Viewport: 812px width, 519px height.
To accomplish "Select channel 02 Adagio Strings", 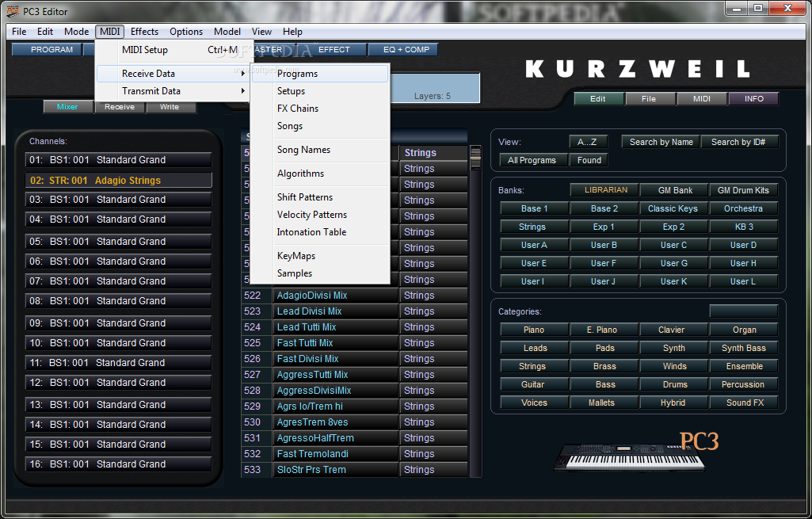I will 119,180.
